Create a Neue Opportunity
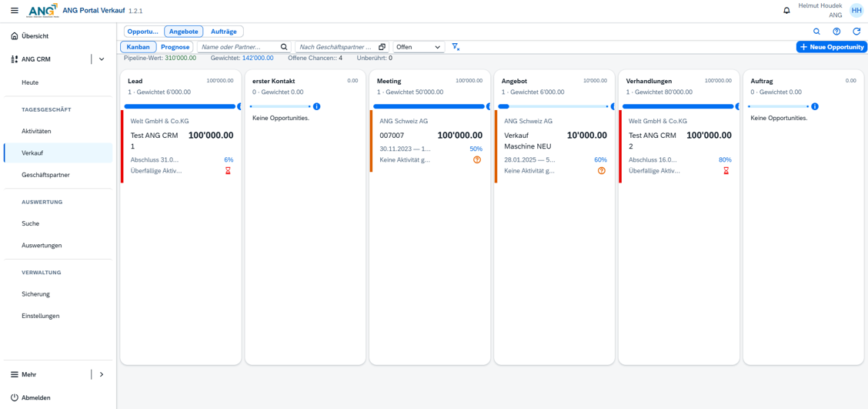 (x=832, y=47)
